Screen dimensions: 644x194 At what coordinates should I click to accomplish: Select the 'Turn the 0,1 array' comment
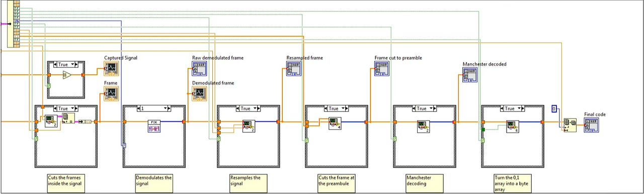[513, 183]
